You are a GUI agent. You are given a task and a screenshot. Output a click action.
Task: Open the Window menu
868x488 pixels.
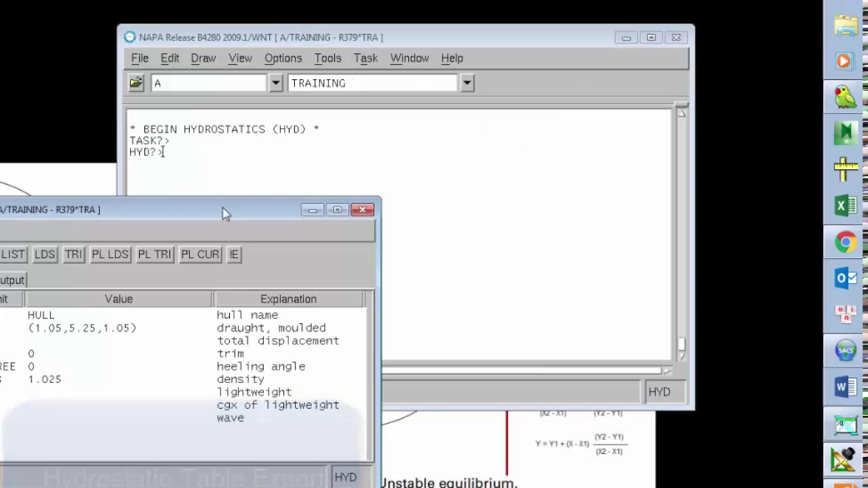pyautogui.click(x=410, y=58)
